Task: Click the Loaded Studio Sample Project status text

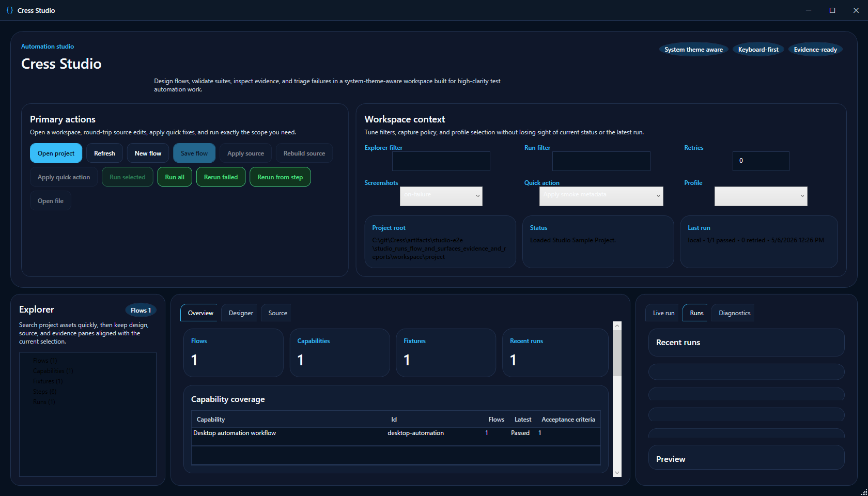Action: tap(572, 240)
